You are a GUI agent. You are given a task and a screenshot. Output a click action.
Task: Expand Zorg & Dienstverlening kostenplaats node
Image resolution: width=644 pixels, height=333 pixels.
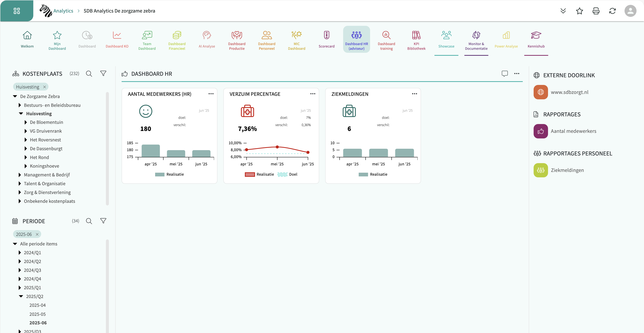tap(20, 192)
